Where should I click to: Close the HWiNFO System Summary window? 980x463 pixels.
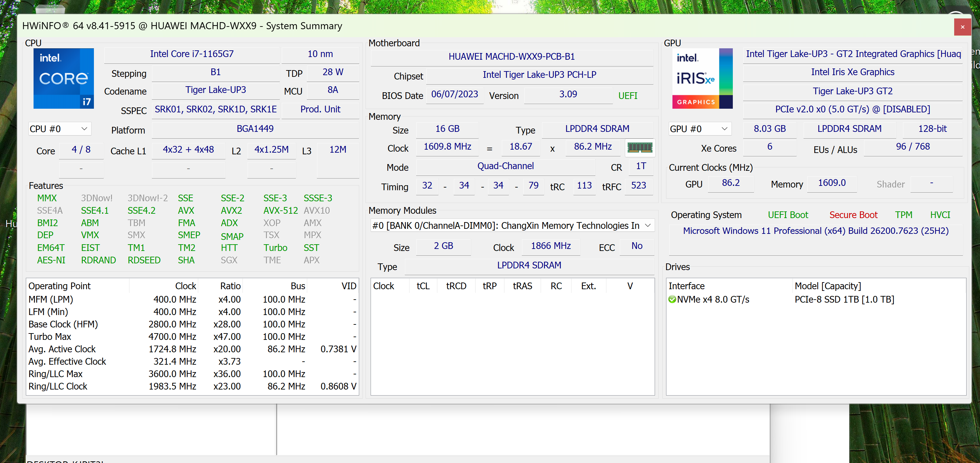pyautogui.click(x=963, y=27)
